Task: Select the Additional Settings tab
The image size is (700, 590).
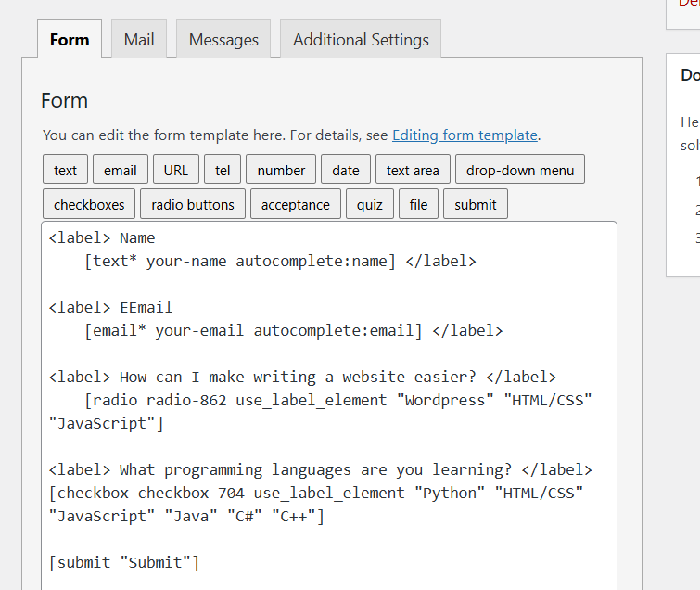Action: coord(361,40)
